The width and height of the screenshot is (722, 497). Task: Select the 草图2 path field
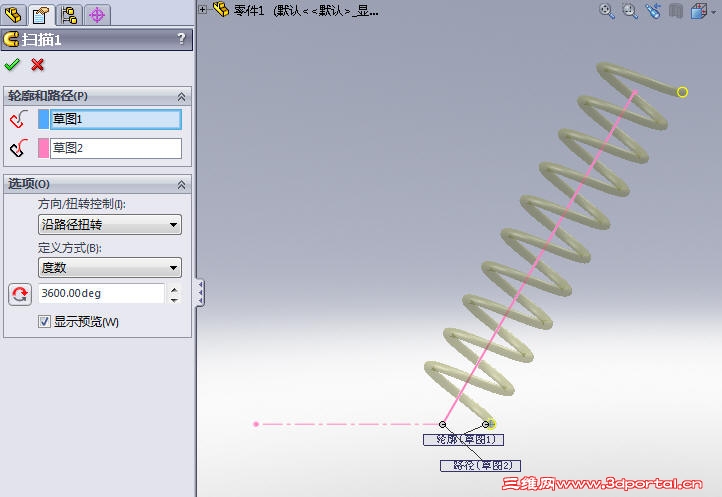115,148
